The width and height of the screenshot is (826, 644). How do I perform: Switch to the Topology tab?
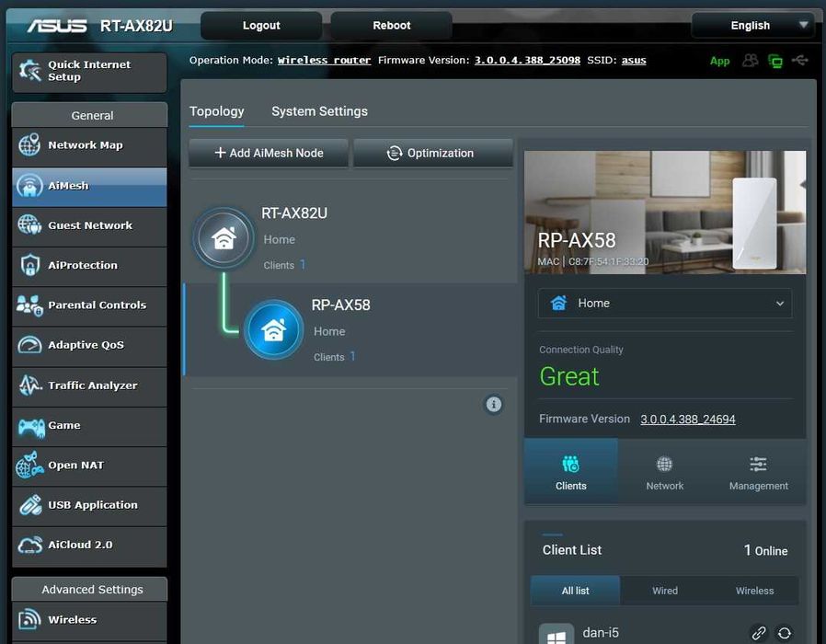tap(216, 111)
